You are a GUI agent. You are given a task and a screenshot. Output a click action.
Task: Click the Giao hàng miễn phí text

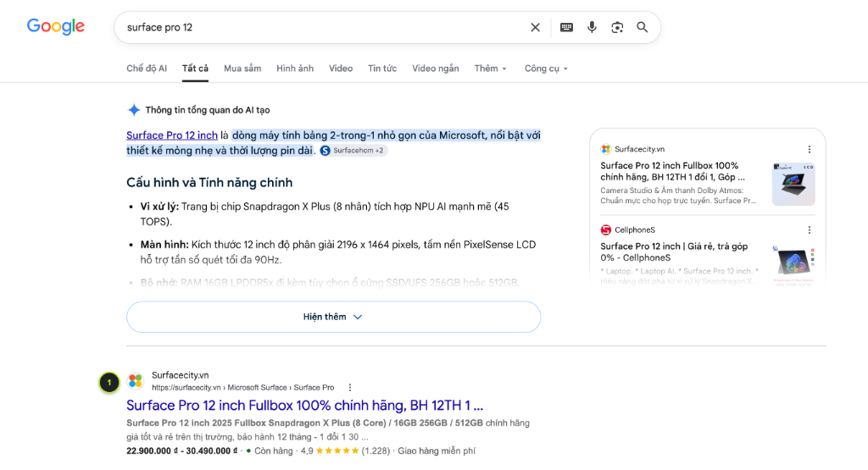pyautogui.click(x=437, y=451)
